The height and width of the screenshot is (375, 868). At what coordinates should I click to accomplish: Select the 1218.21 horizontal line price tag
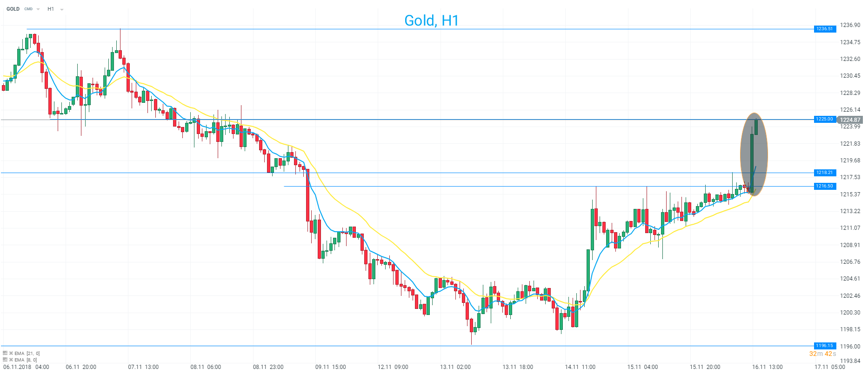pos(825,173)
